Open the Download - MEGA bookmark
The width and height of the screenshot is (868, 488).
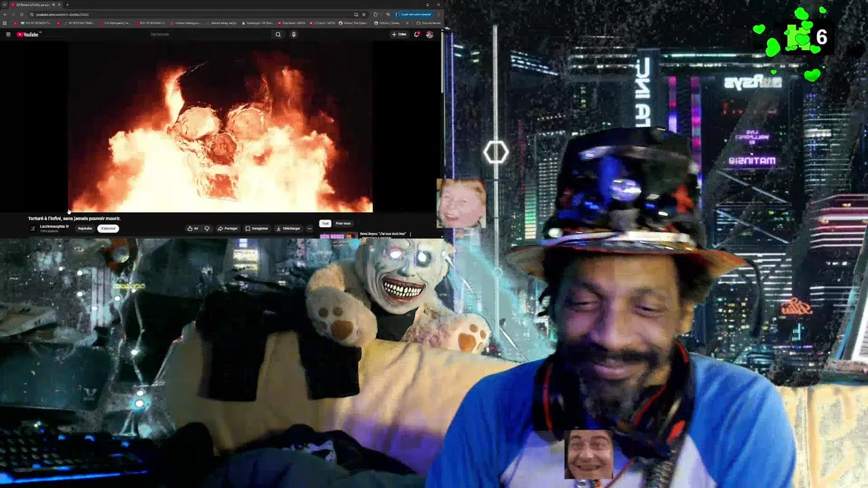click(292, 23)
